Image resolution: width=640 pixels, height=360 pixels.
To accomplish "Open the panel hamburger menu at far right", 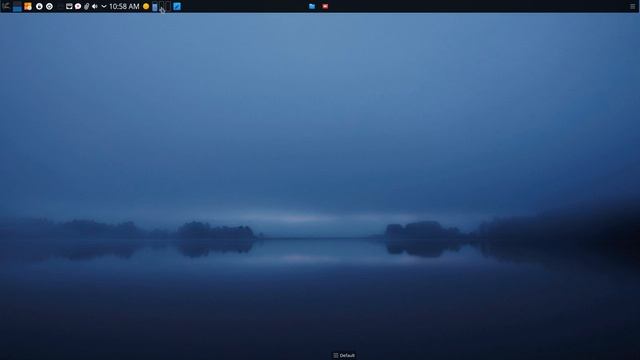I will (x=633, y=6).
